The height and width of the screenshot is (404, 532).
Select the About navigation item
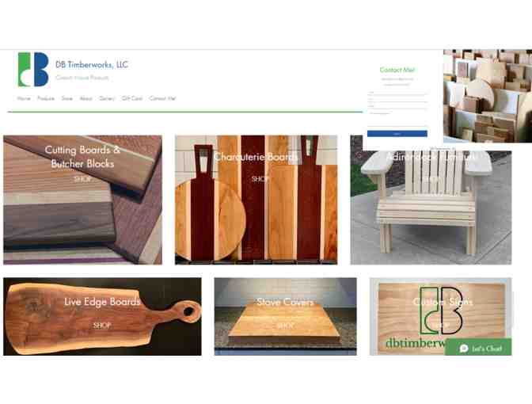pos(85,98)
